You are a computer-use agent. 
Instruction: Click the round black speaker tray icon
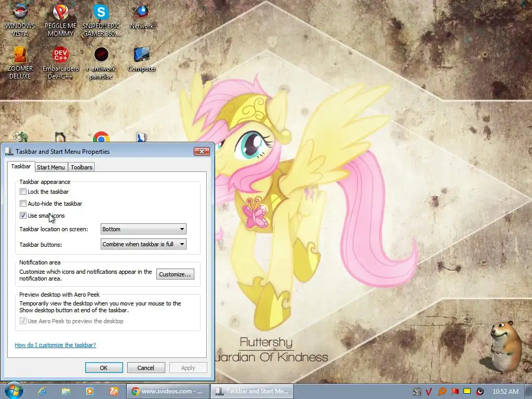coord(480,392)
